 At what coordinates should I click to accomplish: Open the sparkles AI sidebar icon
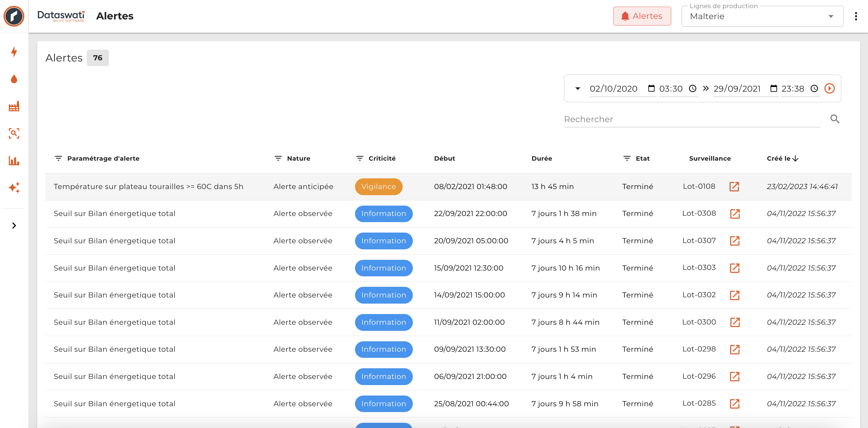point(14,187)
